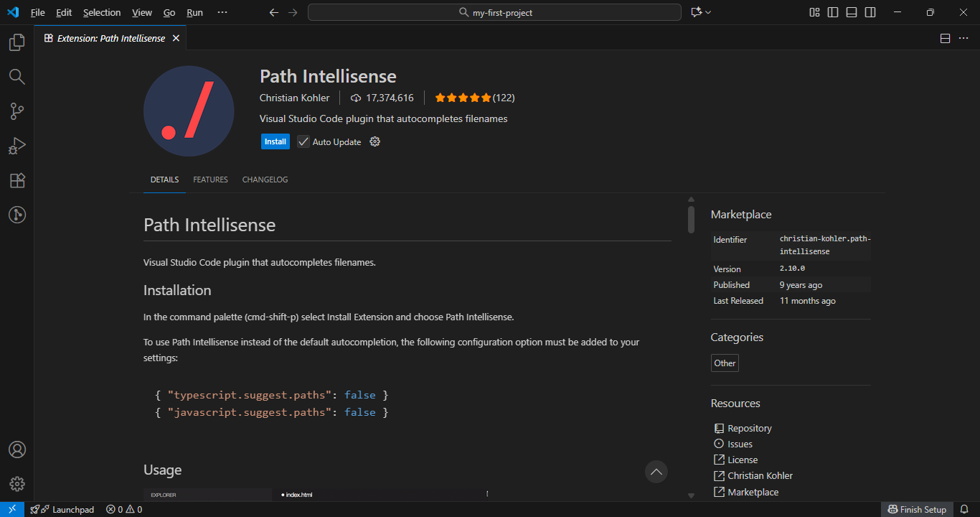Toggle the Panel visibility in the title bar
Image resolution: width=980 pixels, height=517 pixels.
tap(851, 12)
